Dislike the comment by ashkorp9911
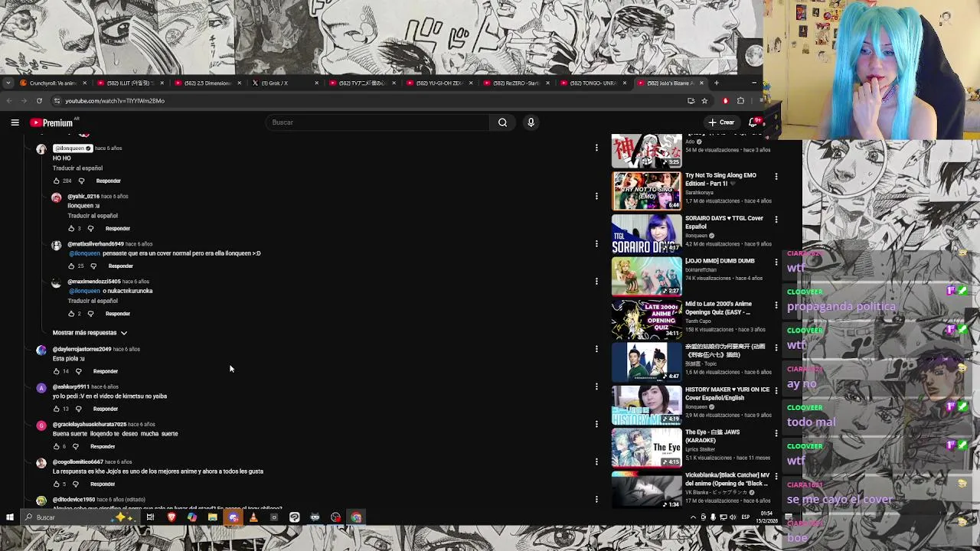Viewport: 980px width, 551px height. point(78,409)
